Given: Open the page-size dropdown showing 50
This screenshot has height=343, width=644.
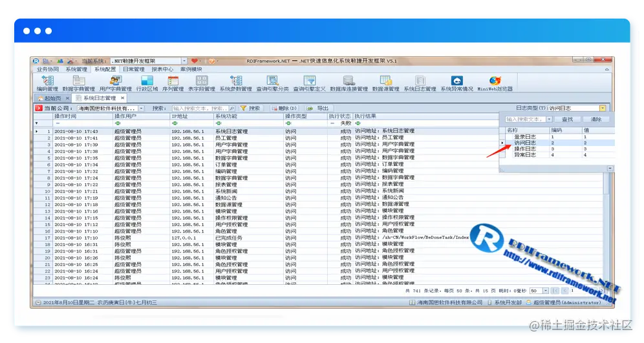Looking at the screenshot, I should pos(546,291).
